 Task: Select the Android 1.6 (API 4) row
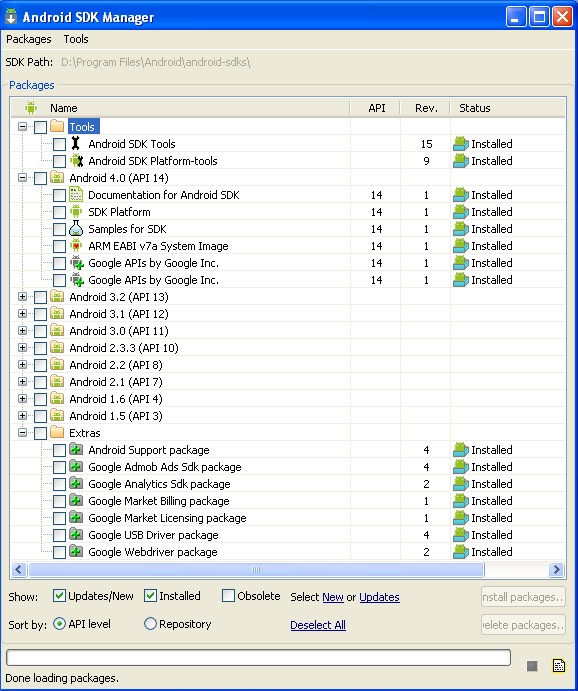pos(288,399)
